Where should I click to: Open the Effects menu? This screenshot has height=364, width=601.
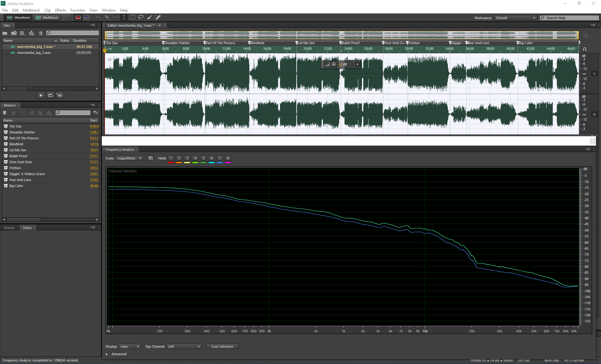tap(60, 10)
